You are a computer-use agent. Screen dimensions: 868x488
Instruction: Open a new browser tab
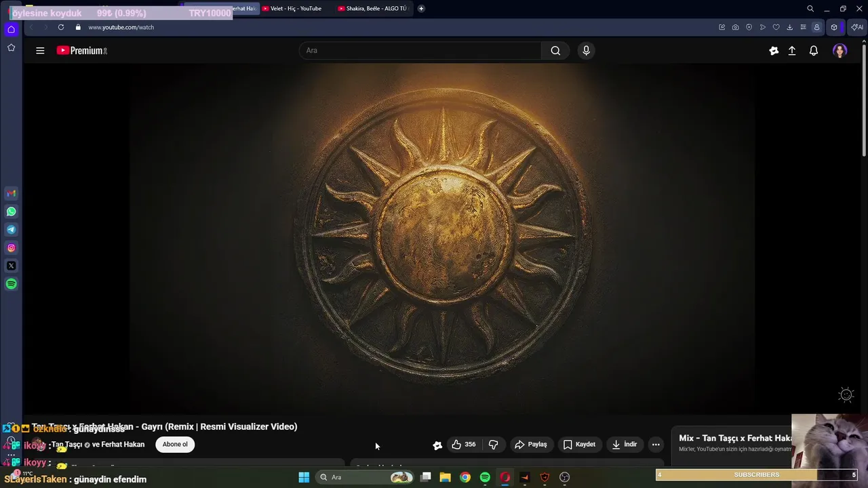pos(421,9)
